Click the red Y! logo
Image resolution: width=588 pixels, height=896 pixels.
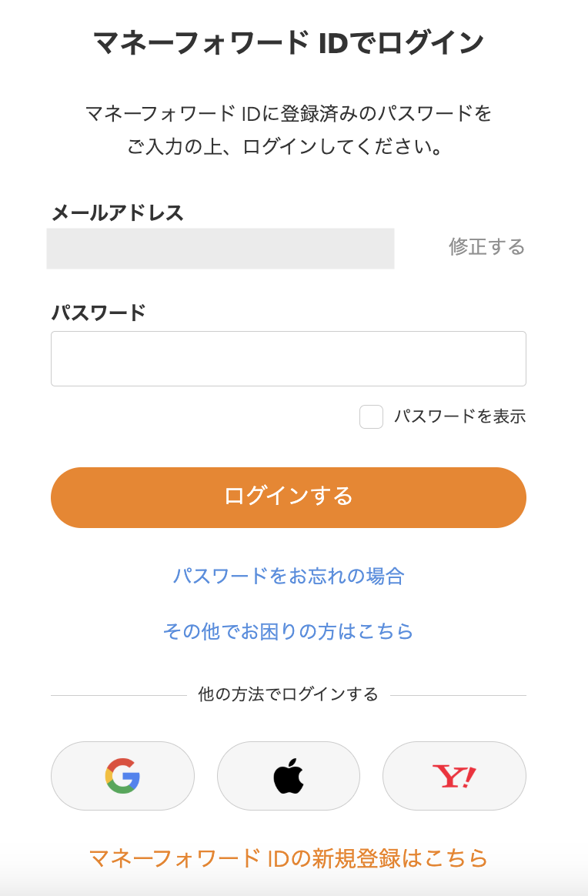pos(454,776)
